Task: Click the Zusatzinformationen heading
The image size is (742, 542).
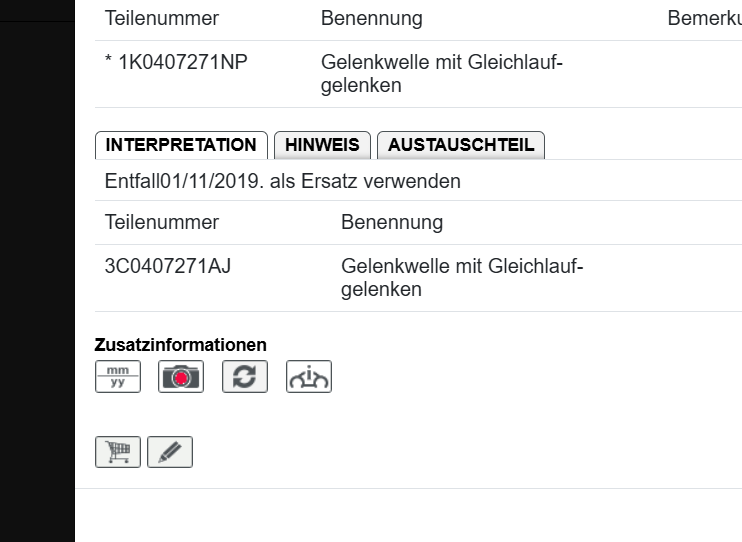Action: [x=181, y=345]
